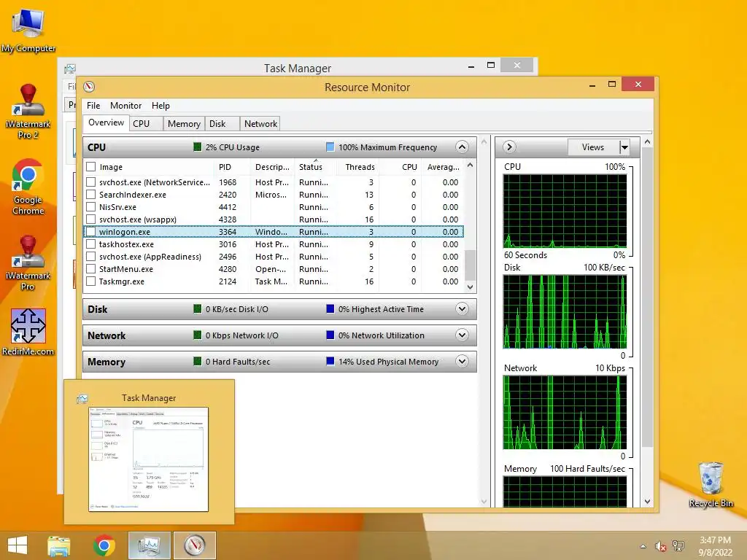Image resolution: width=747 pixels, height=560 pixels.
Task: Click blue Maximum Frequency indicator square
Action: point(330,147)
